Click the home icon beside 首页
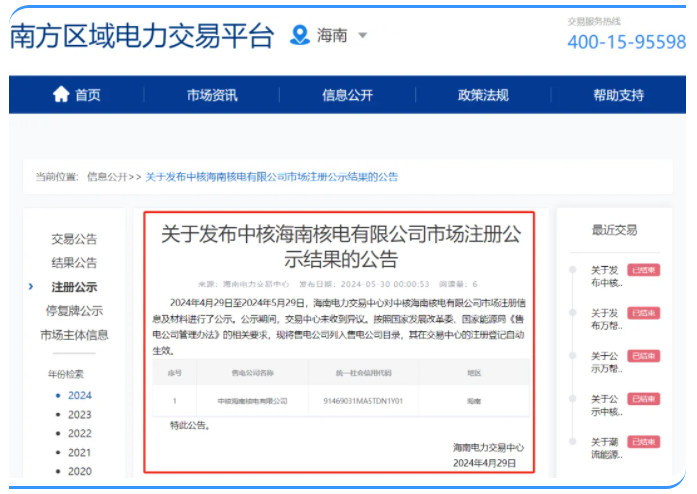This screenshot has height=494, width=697. [61, 94]
